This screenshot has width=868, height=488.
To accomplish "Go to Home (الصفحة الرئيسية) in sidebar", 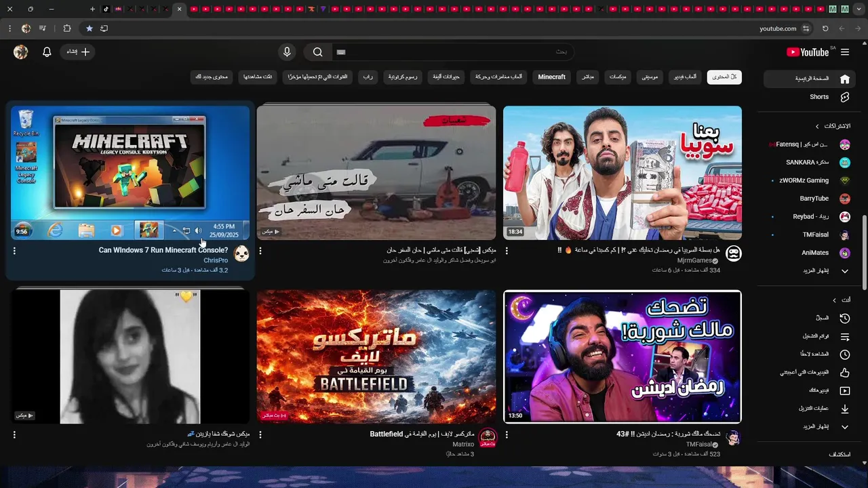I will tap(809, 79).
